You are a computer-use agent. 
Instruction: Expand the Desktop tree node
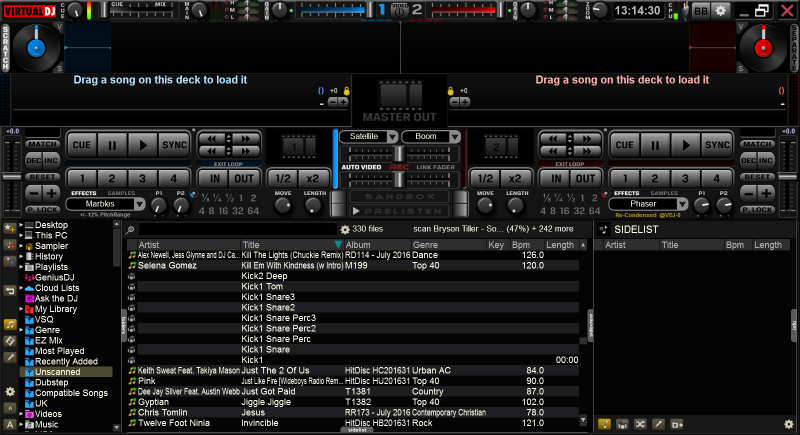click(x=21, y=225)
